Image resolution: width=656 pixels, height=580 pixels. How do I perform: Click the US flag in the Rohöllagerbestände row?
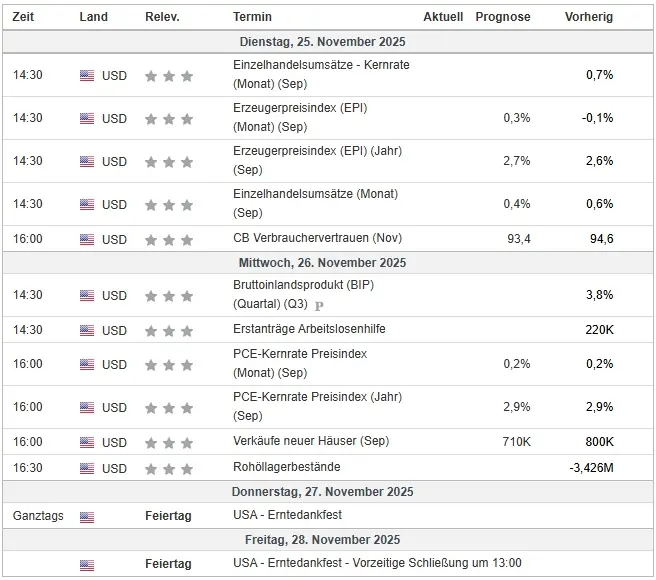pyautogui.click(x=87, y=468)
